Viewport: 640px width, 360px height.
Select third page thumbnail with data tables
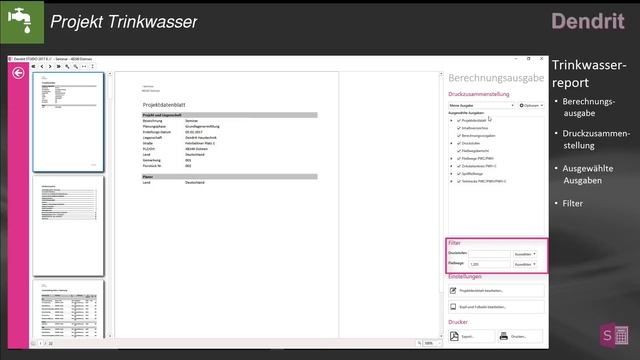(x=69, y=309)
